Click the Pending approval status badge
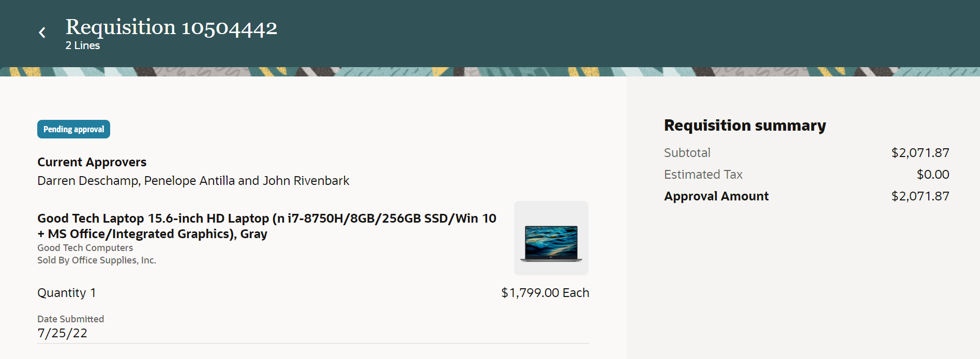980x359 pixels. [x=73, y=129]
